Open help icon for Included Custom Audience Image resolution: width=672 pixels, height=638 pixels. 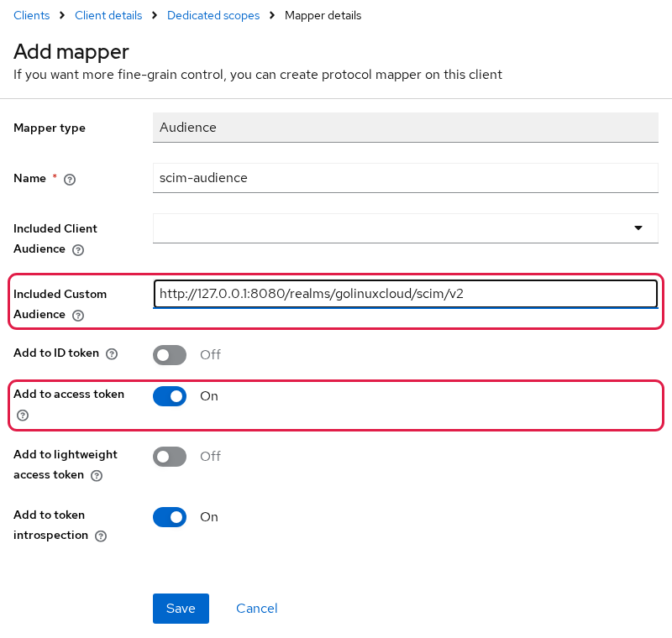(78, 316)
